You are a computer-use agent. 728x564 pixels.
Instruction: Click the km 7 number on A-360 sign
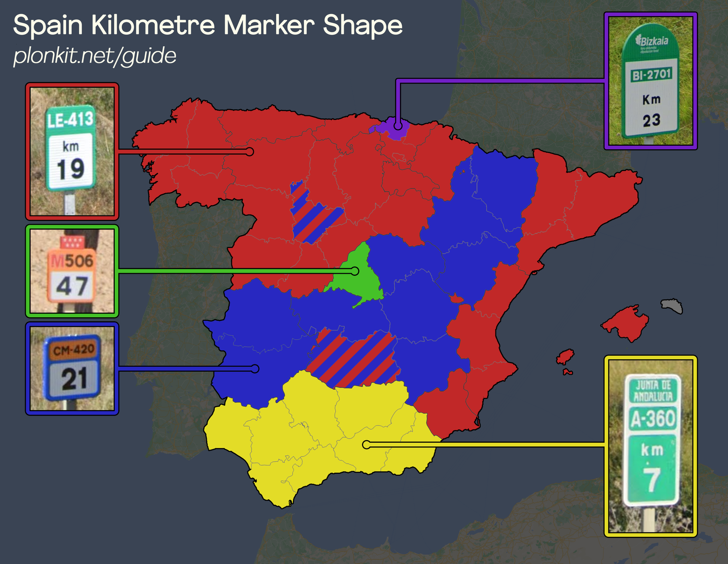click(652, 478)
